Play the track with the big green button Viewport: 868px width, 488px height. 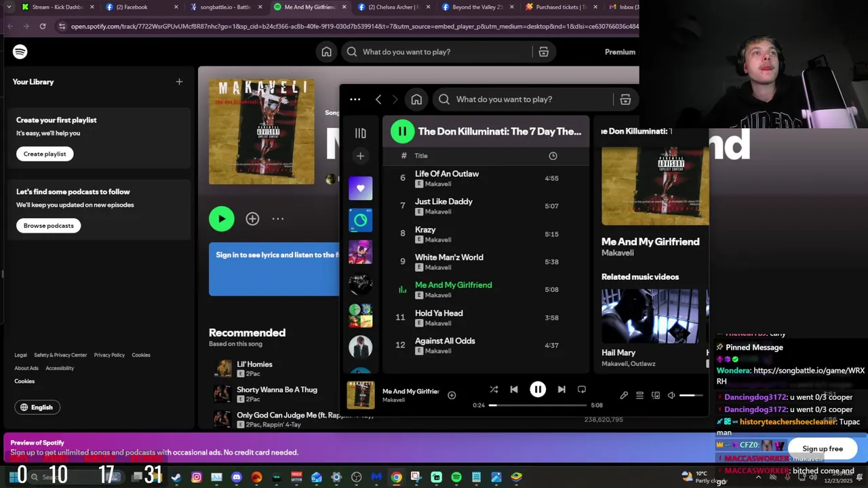point(222,218)
